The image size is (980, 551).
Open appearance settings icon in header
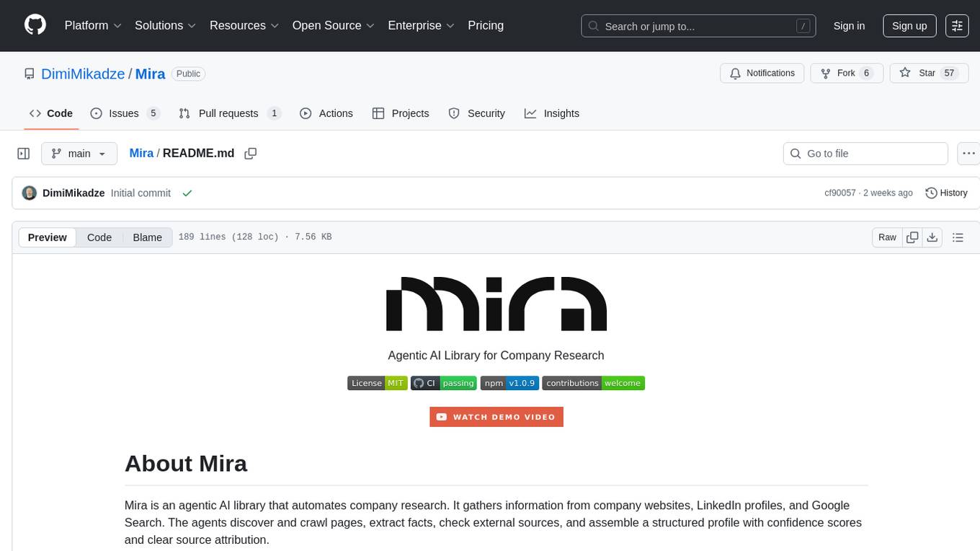[x=957, y=26]
